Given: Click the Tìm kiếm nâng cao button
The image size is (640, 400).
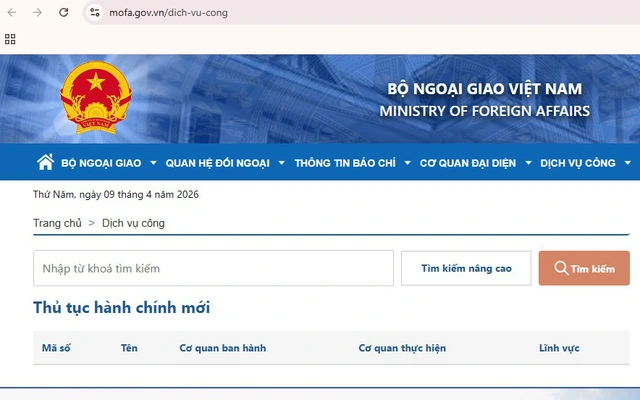Looking at the screenshot, I should [466, 268].
